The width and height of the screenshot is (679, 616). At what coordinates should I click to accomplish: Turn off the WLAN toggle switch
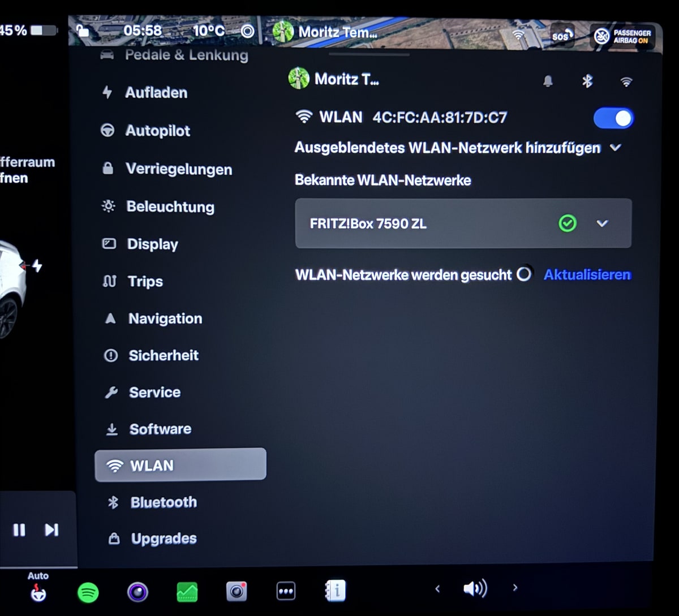[613, 118]
